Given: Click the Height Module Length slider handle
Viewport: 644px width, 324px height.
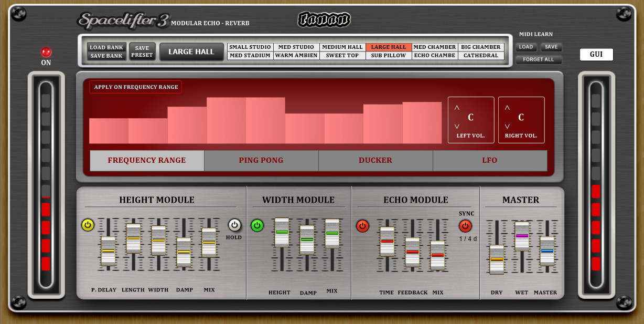Looking at the screenshot, I should pyautogui.click(x=133, y=238).
